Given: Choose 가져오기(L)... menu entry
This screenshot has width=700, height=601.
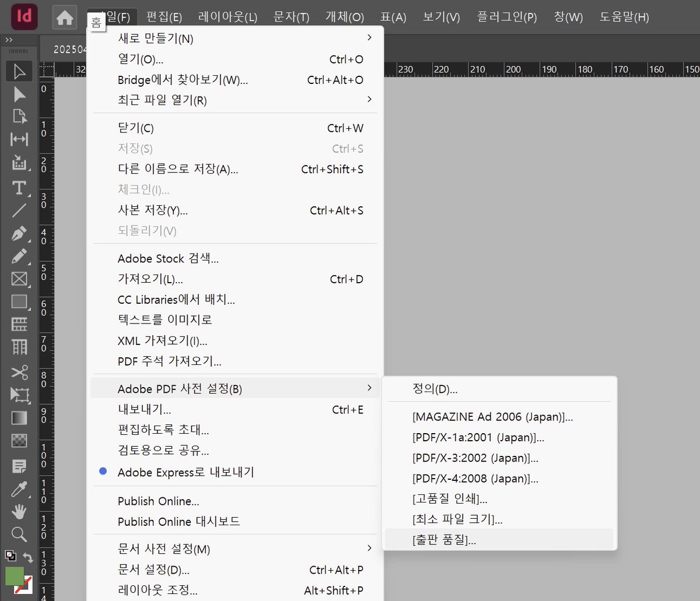Looking at the screenshot, I should (x=235, y=279).
